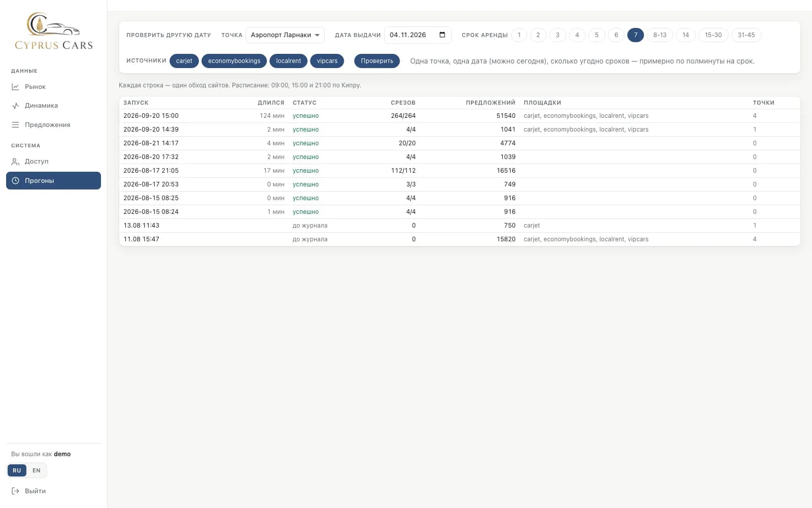
Task: Select the run 11.08 15:47
Action: click(459, 239)
